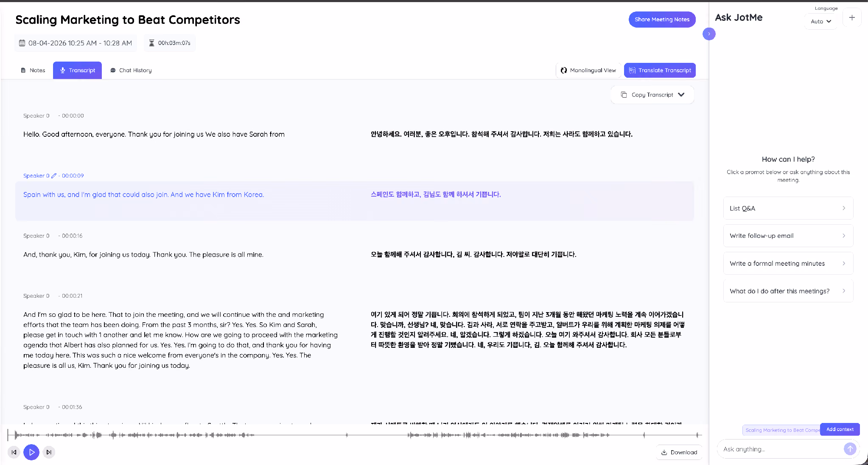Click the copy icon in Copy Transcript

tap(624, 95)
